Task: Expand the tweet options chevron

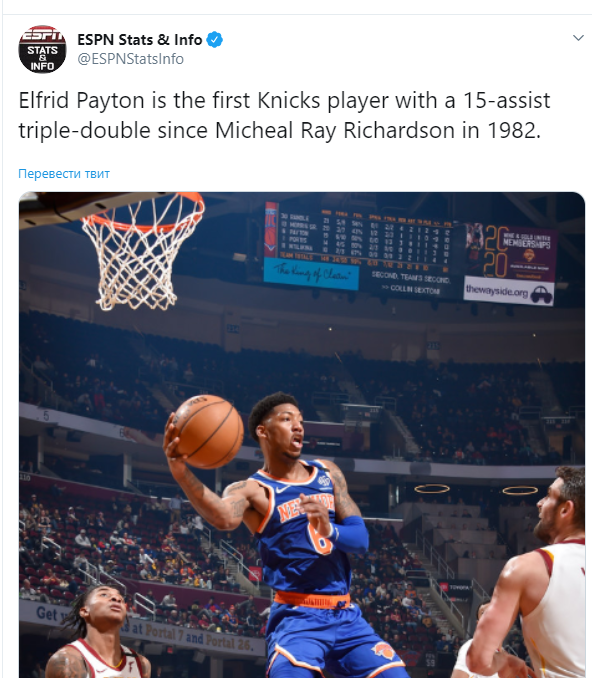Action: point(578,38)
